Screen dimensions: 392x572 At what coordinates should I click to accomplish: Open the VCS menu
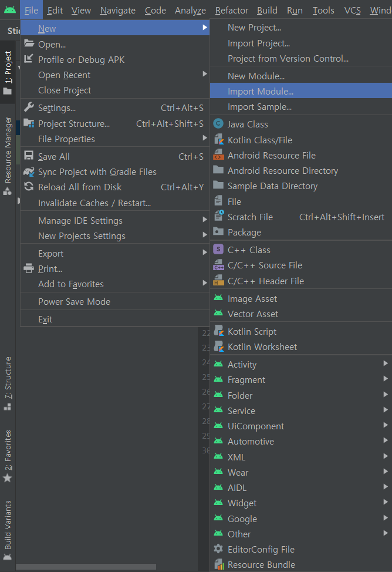pyautogui.click(x=352, y=10)
